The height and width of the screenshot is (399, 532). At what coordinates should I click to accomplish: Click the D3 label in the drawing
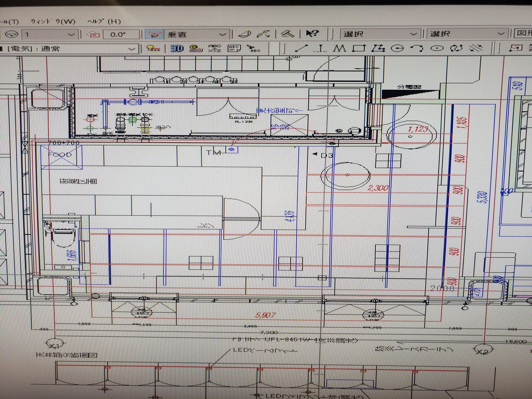327,155
